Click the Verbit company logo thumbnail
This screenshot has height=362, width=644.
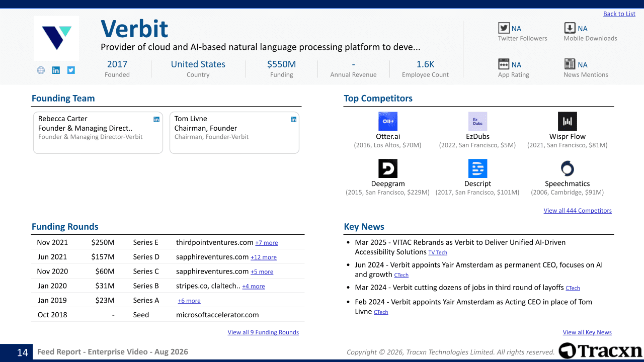[x=56, y=38]
